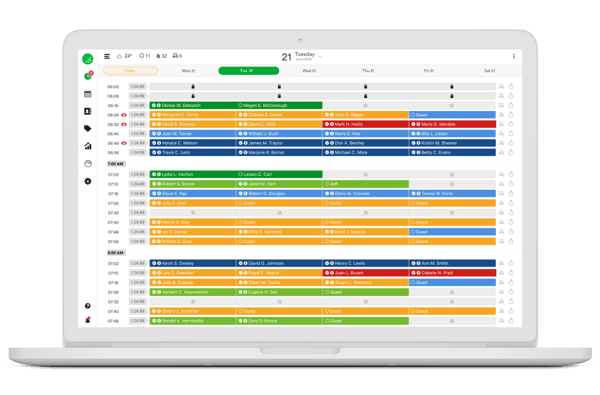Open the reports chart icon in sidebar
This screenshot has height=395, width=600.
pyautogui.click(x=88, y=146)
